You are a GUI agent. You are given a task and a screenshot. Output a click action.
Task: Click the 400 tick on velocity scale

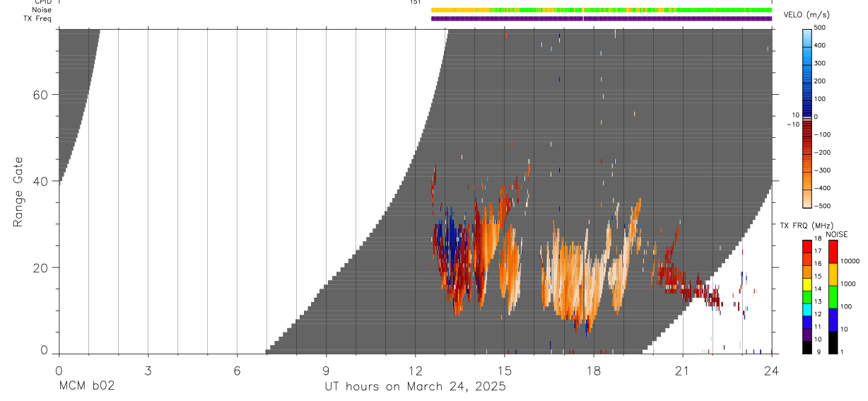coord(821,45)
